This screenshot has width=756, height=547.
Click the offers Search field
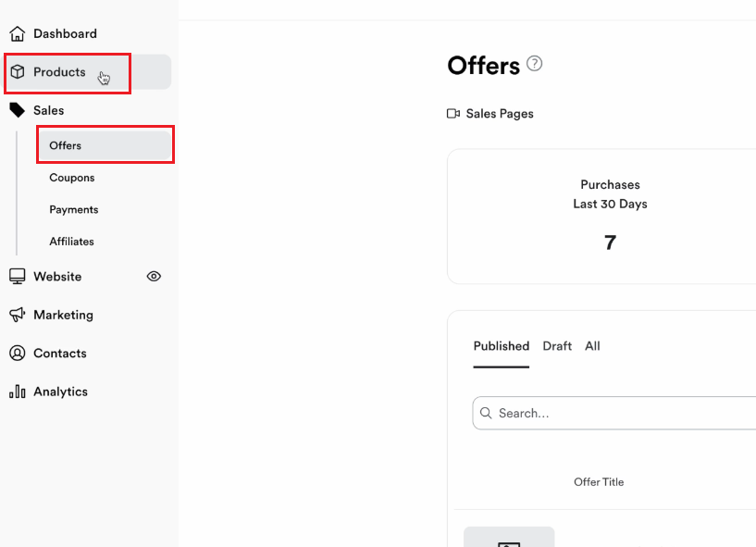(614, 413)
